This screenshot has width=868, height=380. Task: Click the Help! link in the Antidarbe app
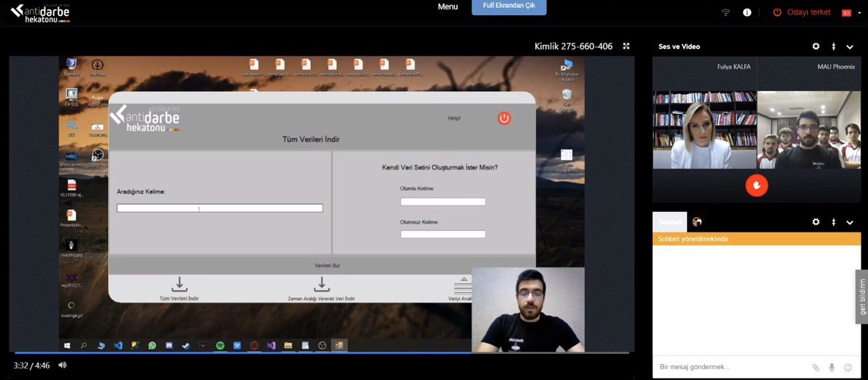(x=454, y=118)
